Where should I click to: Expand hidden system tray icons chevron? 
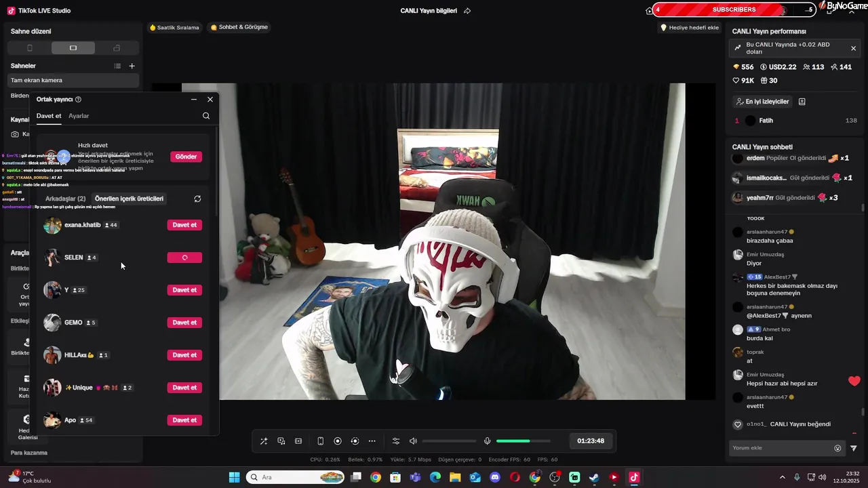pos(783,477)
